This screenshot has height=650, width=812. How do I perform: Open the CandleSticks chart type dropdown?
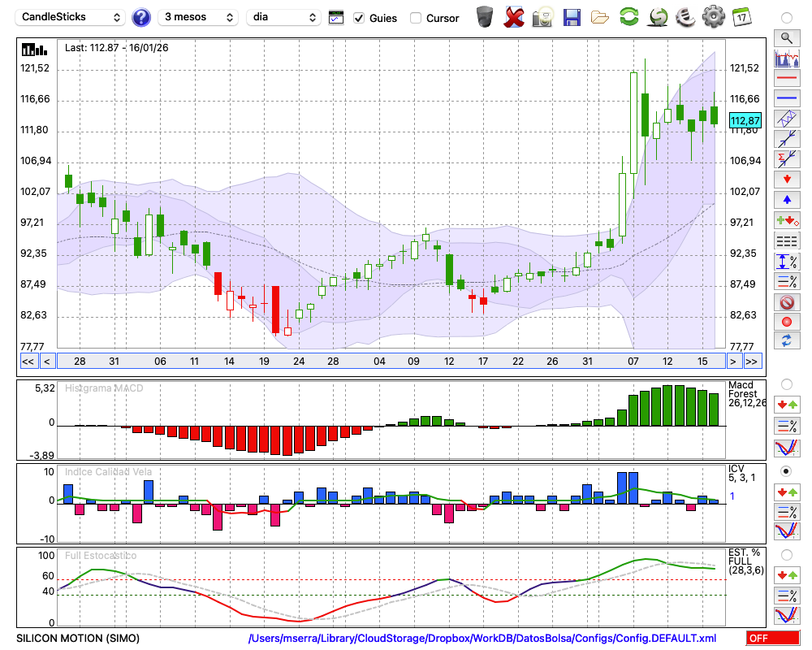pos(71,17)
